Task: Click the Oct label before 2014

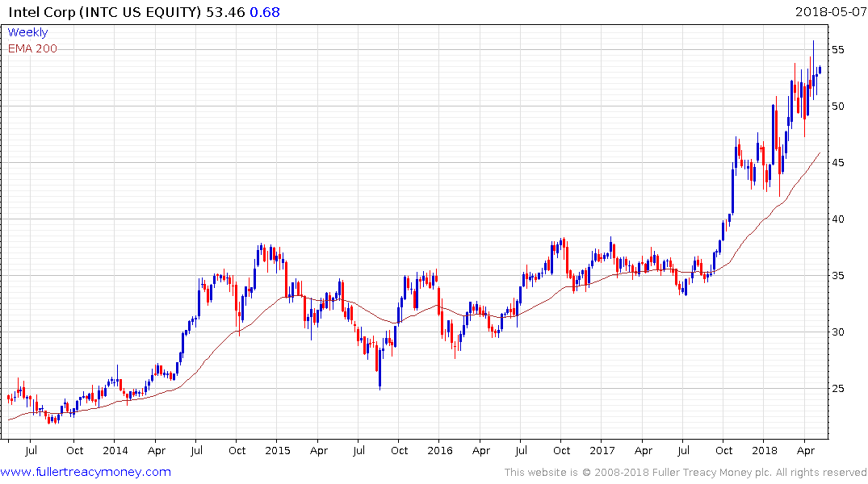Action: pyautogui.click(x=75, y=450)
